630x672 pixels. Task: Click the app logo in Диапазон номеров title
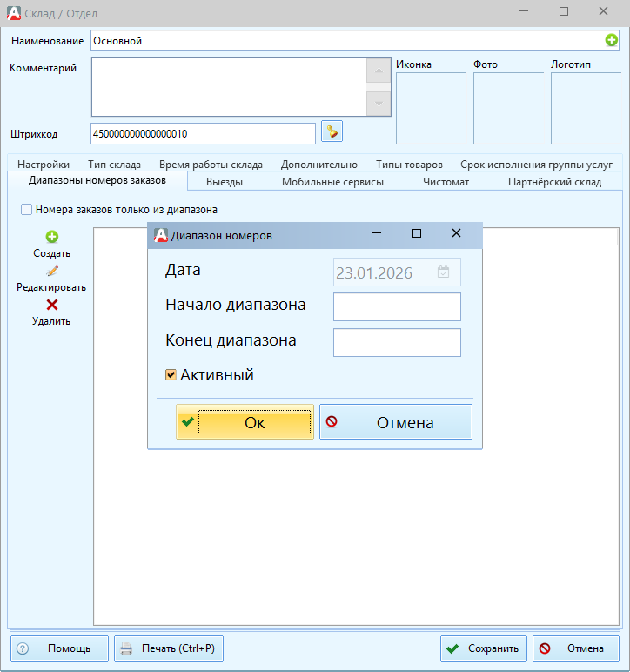161,235
